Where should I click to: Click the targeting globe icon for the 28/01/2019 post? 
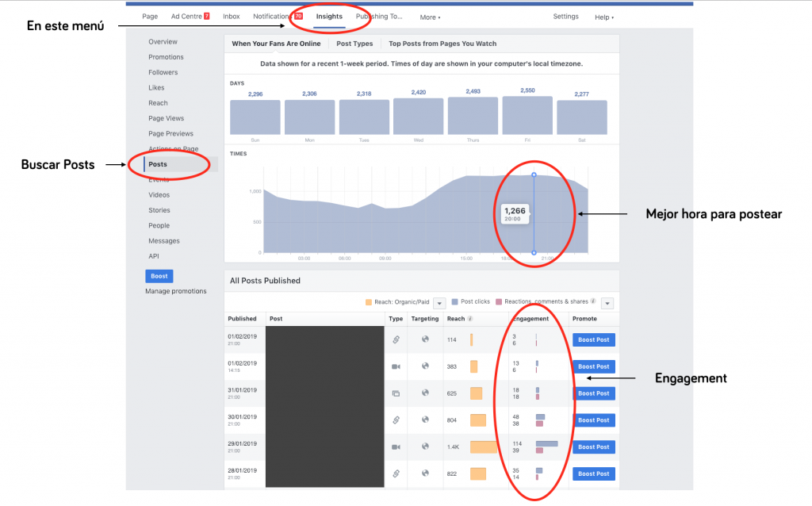click(x=425, y=474)
